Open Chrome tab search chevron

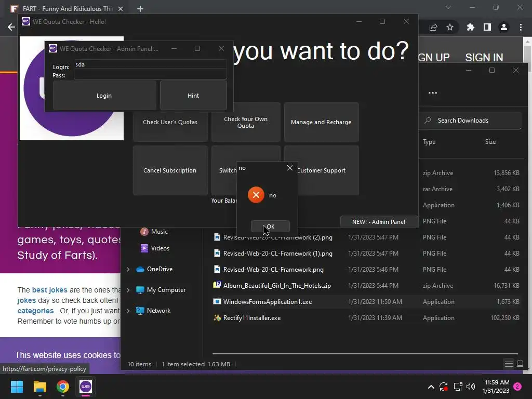(x=448, y=7)
